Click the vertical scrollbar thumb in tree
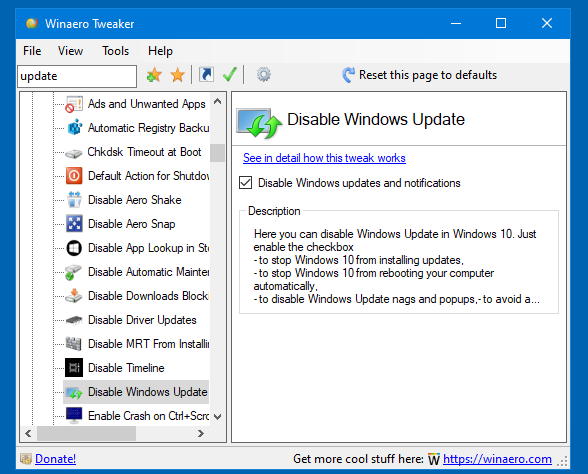588x474 pixels. (x=218, y=153)
